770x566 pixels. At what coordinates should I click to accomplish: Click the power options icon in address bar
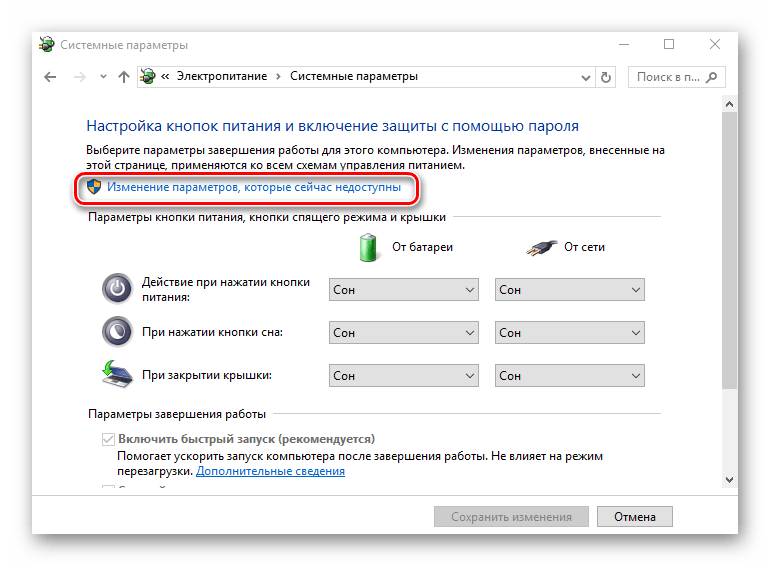[148, 76]
